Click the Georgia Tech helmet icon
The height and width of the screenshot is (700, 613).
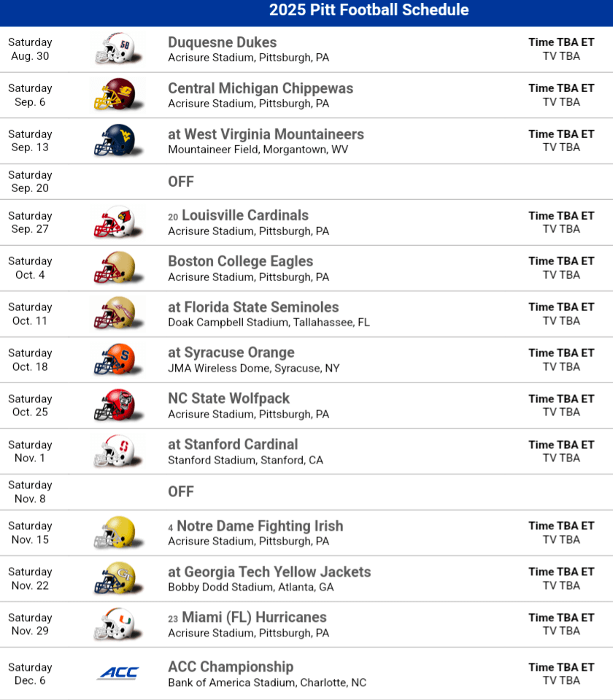117,578
